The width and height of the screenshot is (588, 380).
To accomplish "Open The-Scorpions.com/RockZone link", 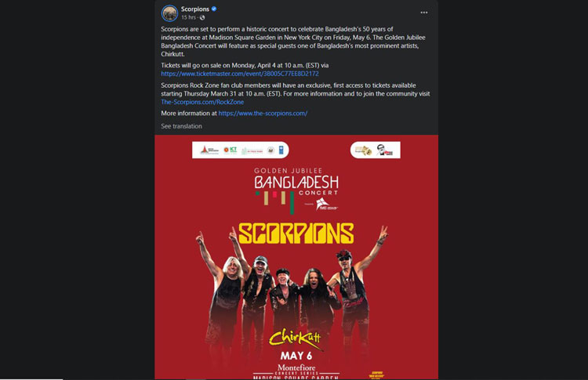I will pyautogui.click(x=202, y=102).
